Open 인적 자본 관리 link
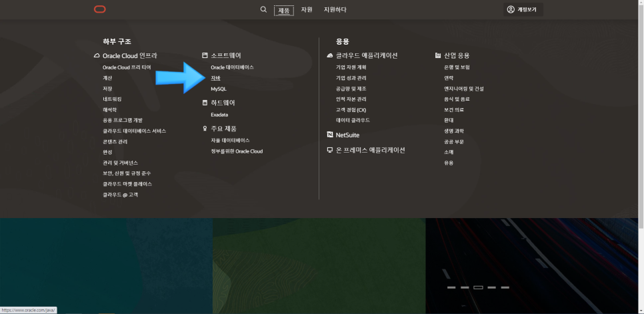 [x=351, y=99]
